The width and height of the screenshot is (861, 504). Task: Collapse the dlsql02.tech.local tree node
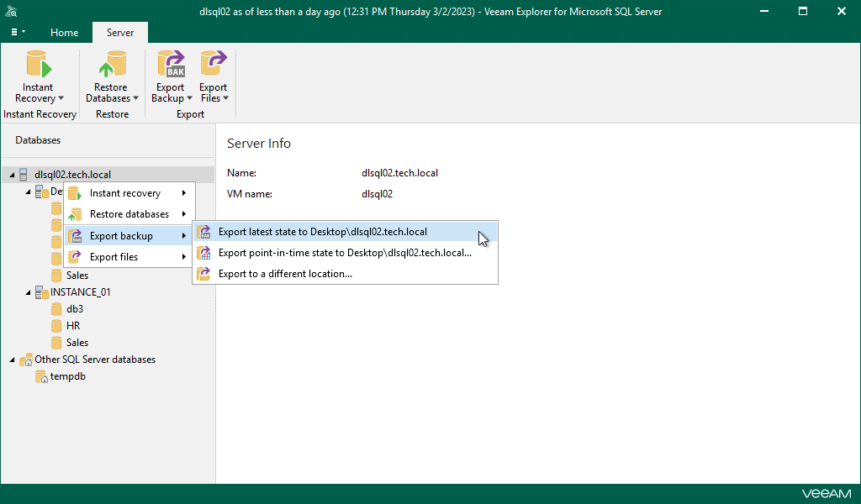coord(13,176)
